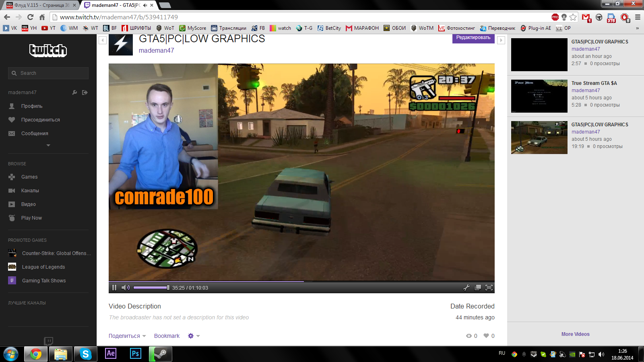Click system tray volume icon
The image size is (644, 362).
click(601, 354)
